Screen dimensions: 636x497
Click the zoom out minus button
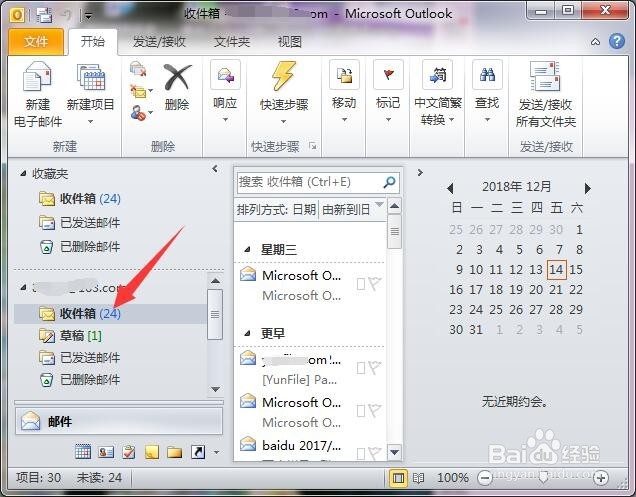pyautogui.click(x=485, y=478)
